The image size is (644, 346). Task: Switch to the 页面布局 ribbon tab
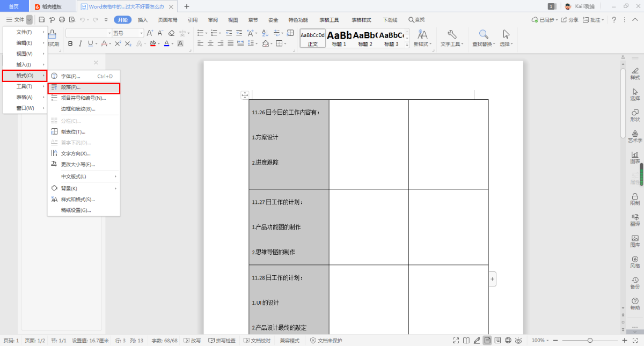[x=167, y=20]
